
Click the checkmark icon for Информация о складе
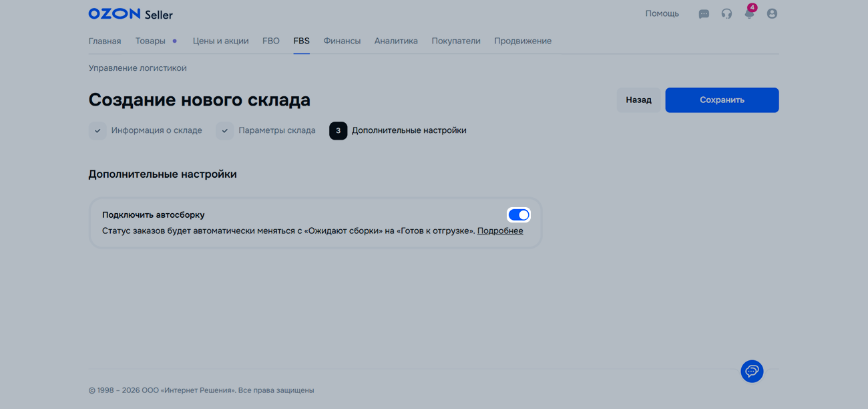pos(97,131)
